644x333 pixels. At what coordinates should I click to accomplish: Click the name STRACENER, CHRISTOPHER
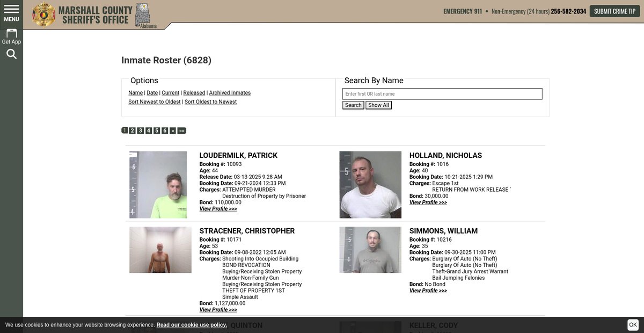pos(247,231)
